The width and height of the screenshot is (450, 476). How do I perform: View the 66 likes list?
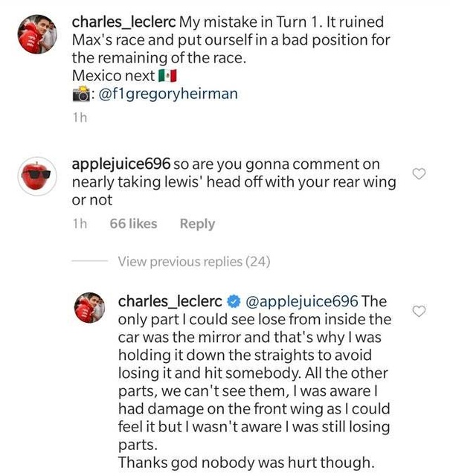(132, 224)
